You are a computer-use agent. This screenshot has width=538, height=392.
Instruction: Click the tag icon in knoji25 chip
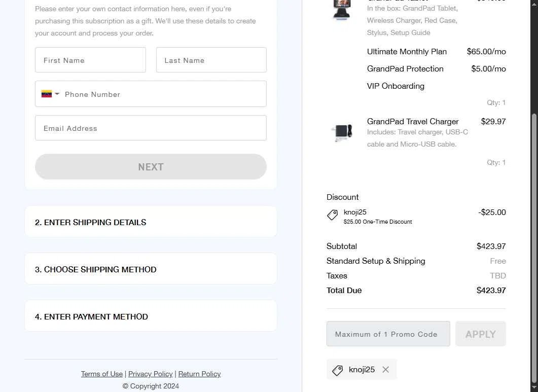click(337, 370)
